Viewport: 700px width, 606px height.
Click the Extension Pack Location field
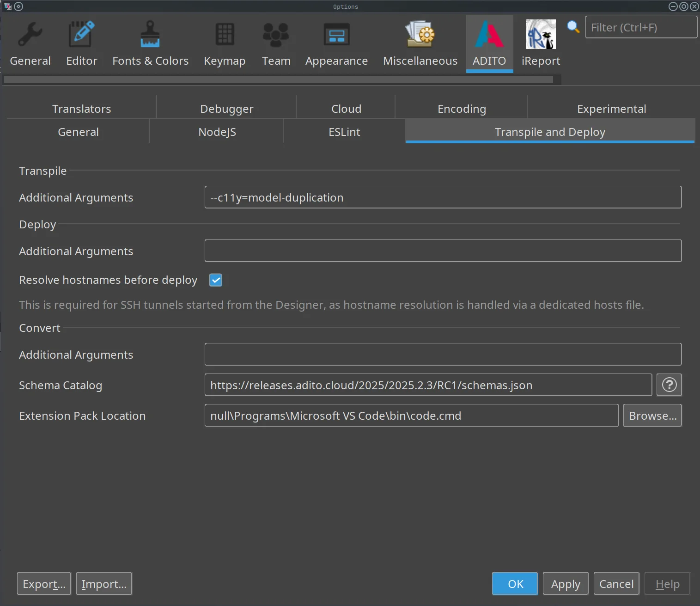[411, 416]
